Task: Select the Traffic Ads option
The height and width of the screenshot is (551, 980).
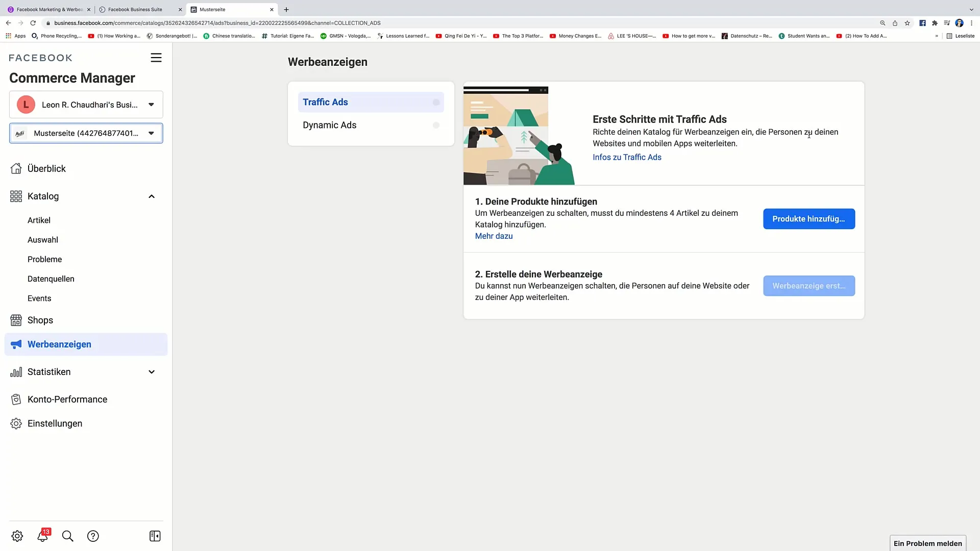Action: [371, 102]
